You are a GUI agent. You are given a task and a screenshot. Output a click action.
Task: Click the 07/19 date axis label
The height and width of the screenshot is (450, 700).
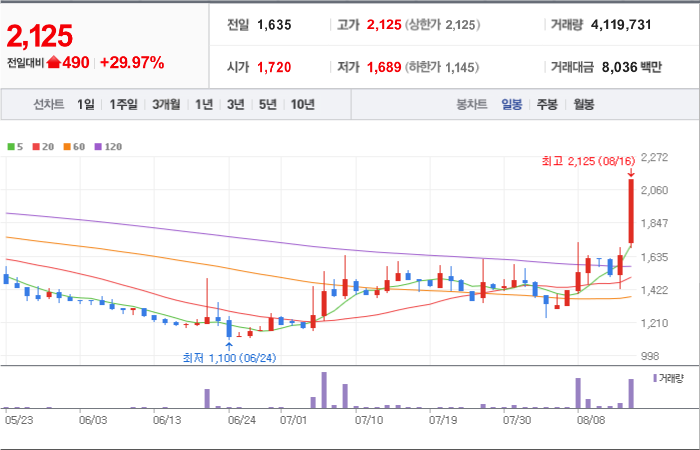(x=443, y=420)
